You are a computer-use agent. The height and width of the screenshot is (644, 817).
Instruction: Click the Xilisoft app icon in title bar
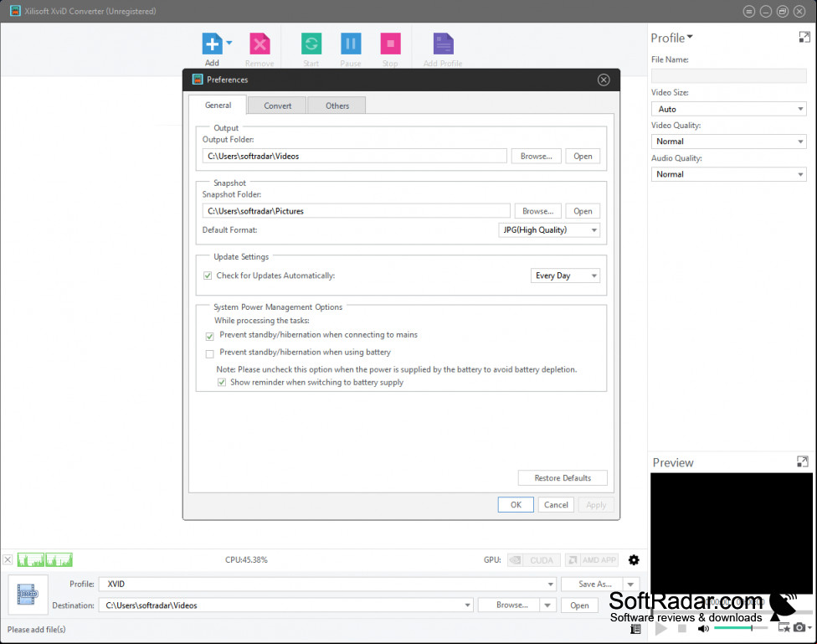coord(15,11)
